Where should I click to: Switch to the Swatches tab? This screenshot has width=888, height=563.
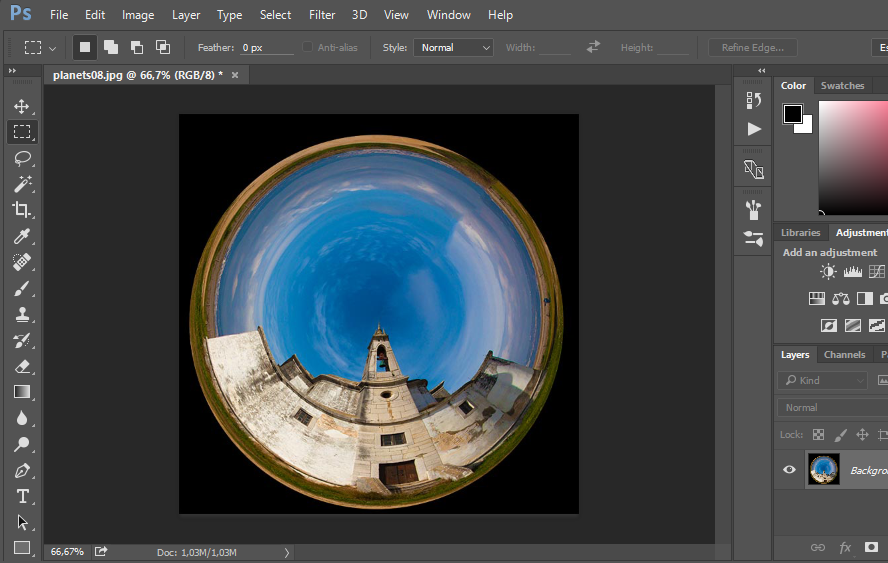[x=842, y=86]
